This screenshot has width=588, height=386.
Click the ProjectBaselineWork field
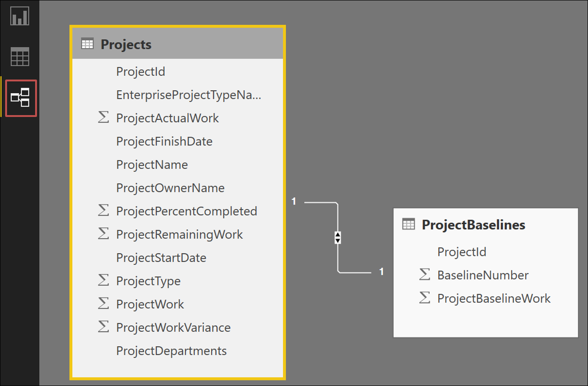click(x=493, y=299)
